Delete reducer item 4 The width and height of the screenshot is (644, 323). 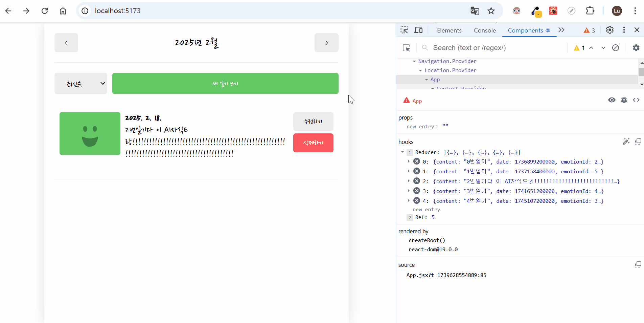pos(417,201)
